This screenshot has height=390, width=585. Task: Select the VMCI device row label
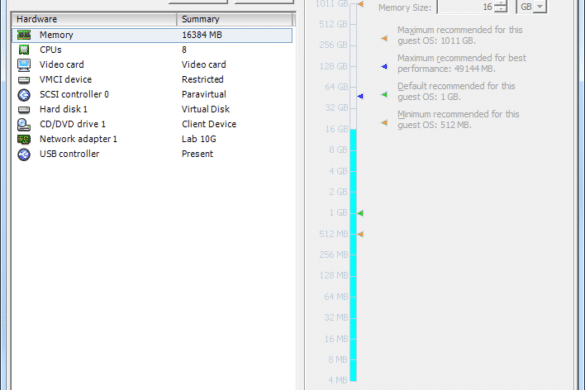[66, 80]
